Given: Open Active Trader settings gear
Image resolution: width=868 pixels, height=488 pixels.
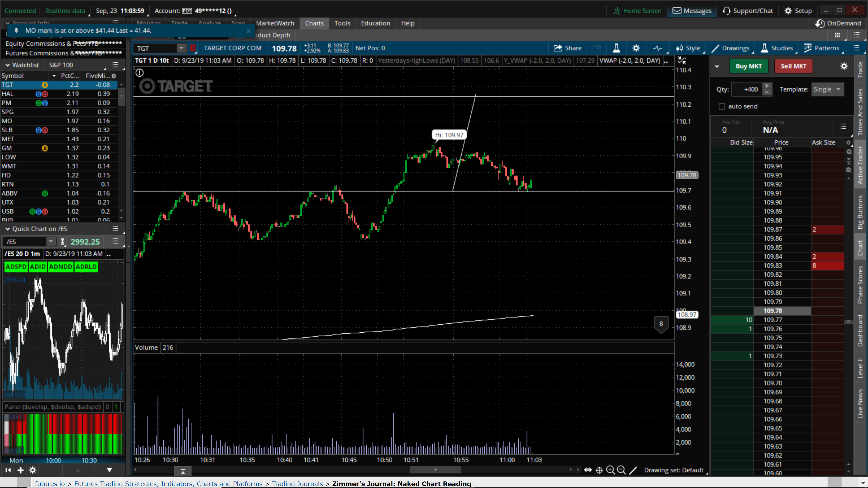Looking at the screenshot, I should tap(844, 66).
